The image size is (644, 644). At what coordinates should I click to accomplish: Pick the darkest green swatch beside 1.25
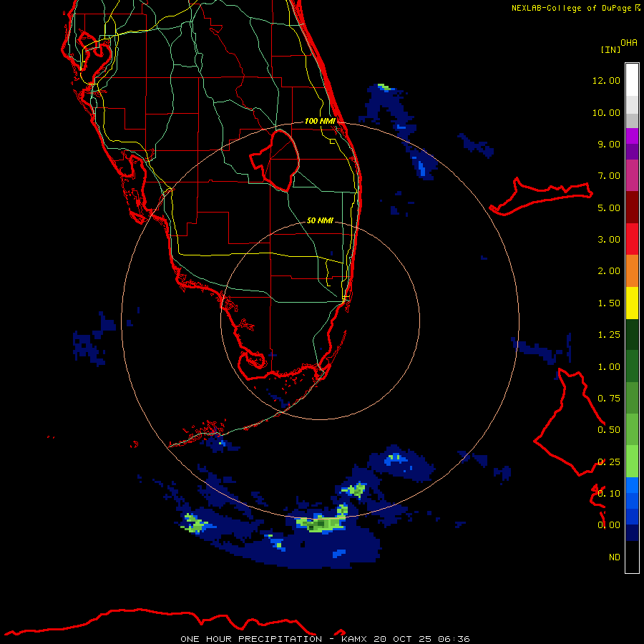pos(632,334)
